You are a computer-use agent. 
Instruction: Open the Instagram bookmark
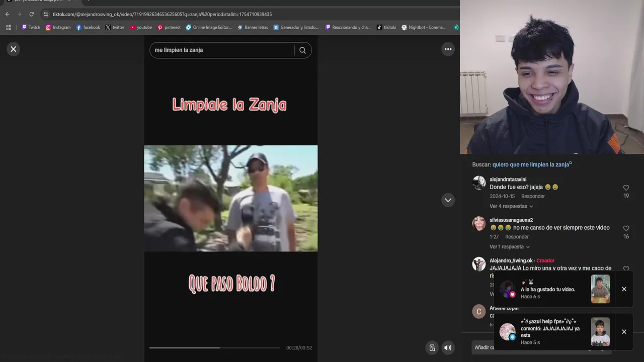[58, 27]
